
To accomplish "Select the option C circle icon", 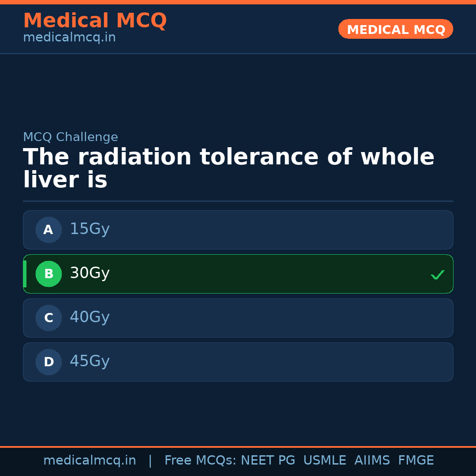I will click(48, 318).
